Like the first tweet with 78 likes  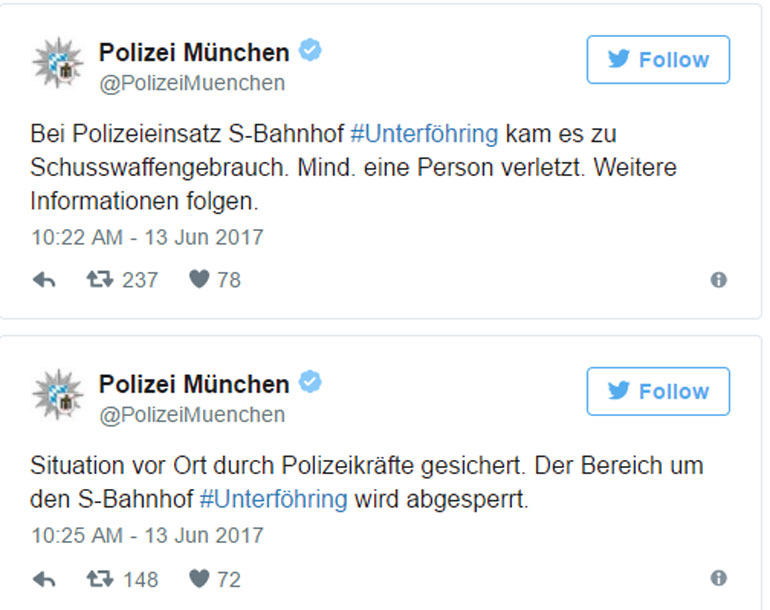click(x=200, y=280)
